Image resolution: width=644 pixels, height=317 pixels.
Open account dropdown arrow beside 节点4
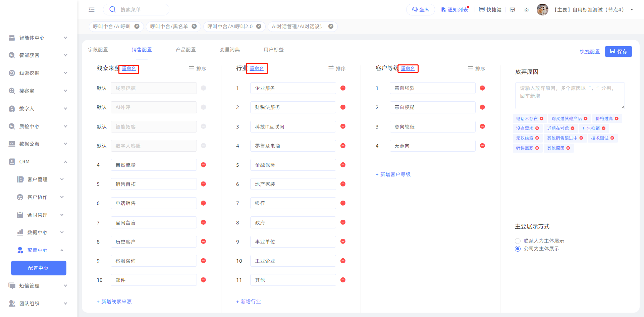[632, 10]
